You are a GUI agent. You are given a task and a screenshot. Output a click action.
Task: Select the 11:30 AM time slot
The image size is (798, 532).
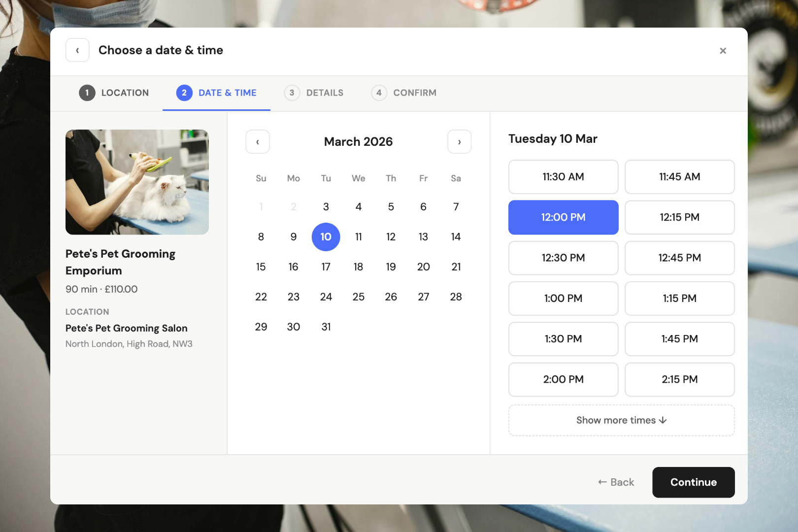563,177
